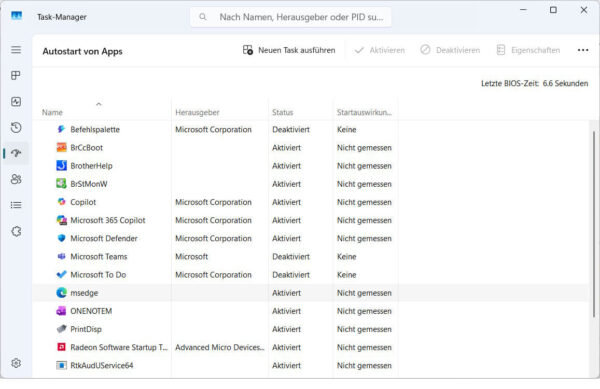Image resolution: width=600 pixels, height=389 pixels.
Task: Click Microsoft publisher of Teams row
Action: pyautogui.click(x=191, y=257)
